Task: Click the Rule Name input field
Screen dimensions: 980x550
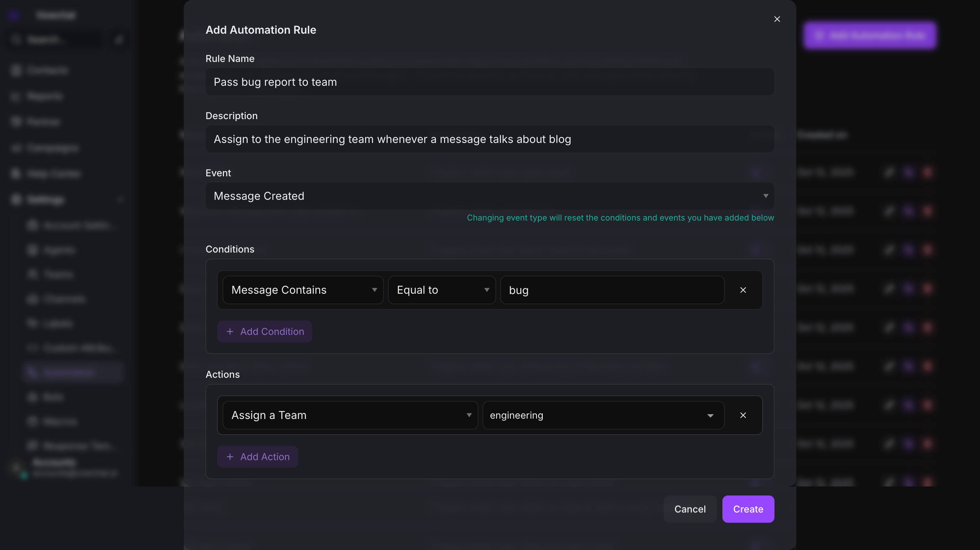Action: point(489,82)
